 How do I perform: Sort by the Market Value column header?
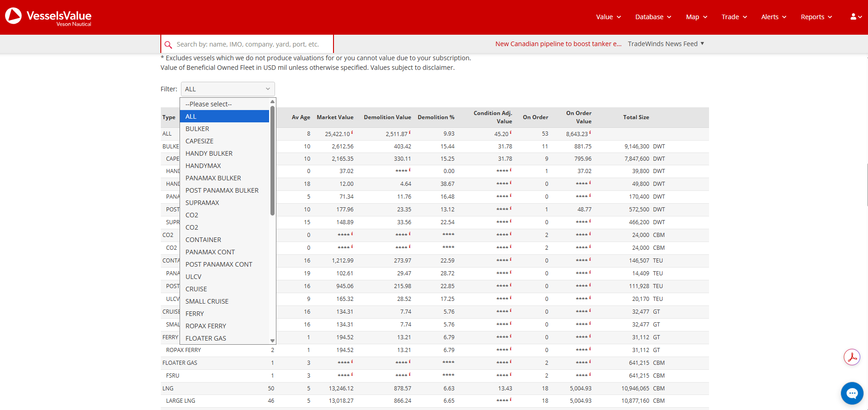coord(335,117)
